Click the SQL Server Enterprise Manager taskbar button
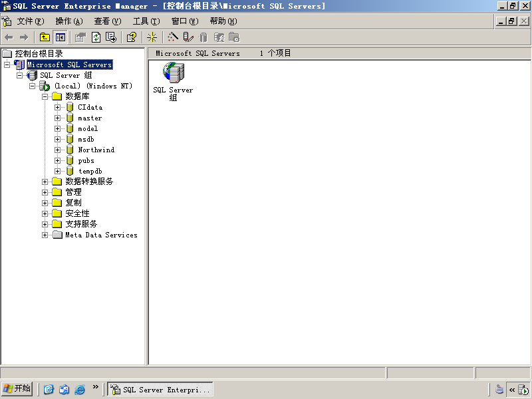Screen dimensions: 532x399 [x=160, y=389]
